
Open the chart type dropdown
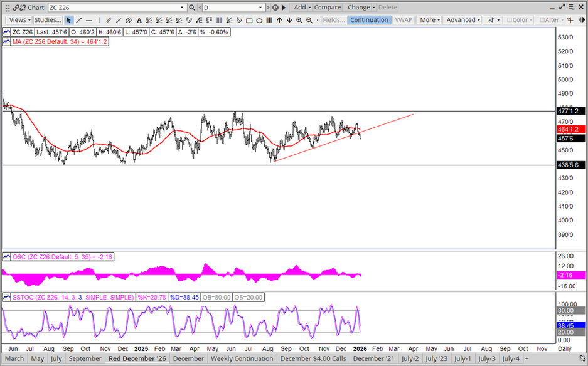click(x=493, y=20)
